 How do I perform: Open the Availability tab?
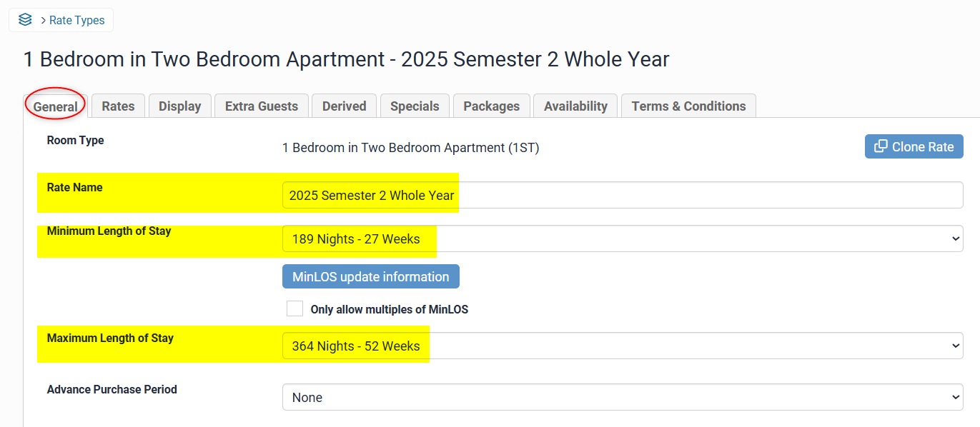point(575,106)
